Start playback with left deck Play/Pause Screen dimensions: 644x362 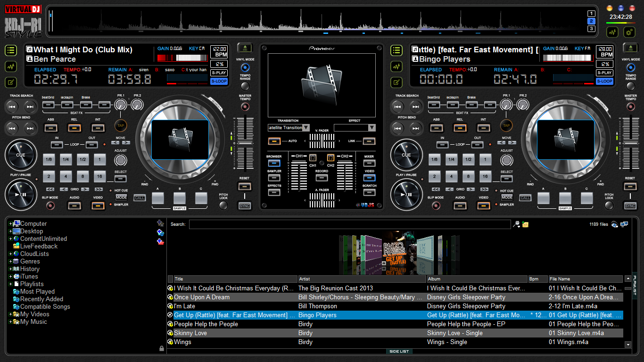[x=21, y=194]
